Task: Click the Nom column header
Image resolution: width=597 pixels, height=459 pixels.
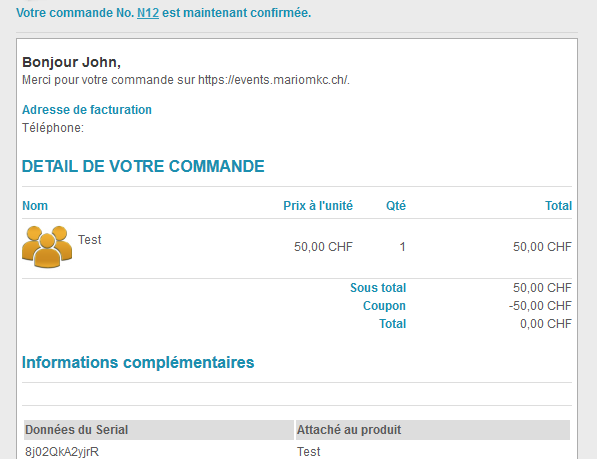Action: tap(35, 206)
